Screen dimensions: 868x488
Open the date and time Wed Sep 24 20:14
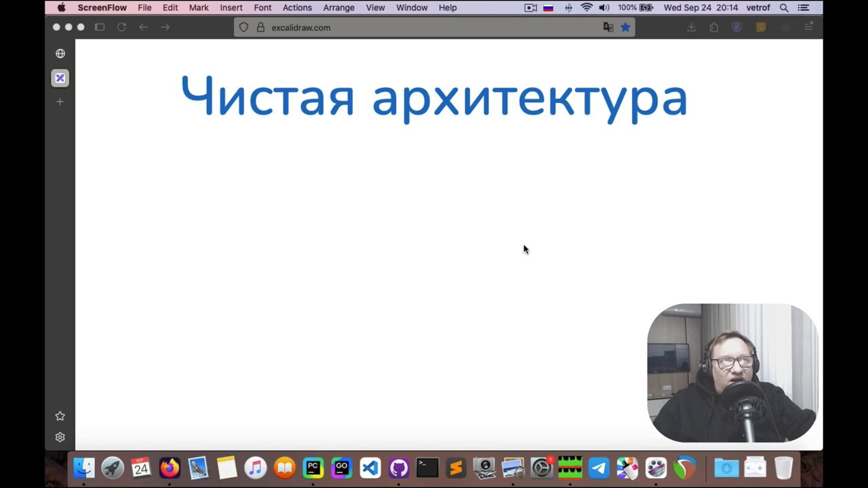coord(701,7)
